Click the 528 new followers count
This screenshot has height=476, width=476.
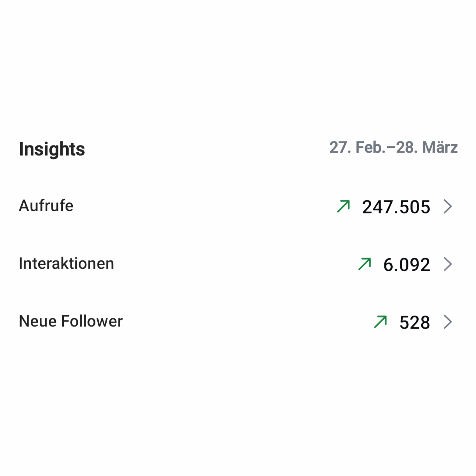coord(415,322)
